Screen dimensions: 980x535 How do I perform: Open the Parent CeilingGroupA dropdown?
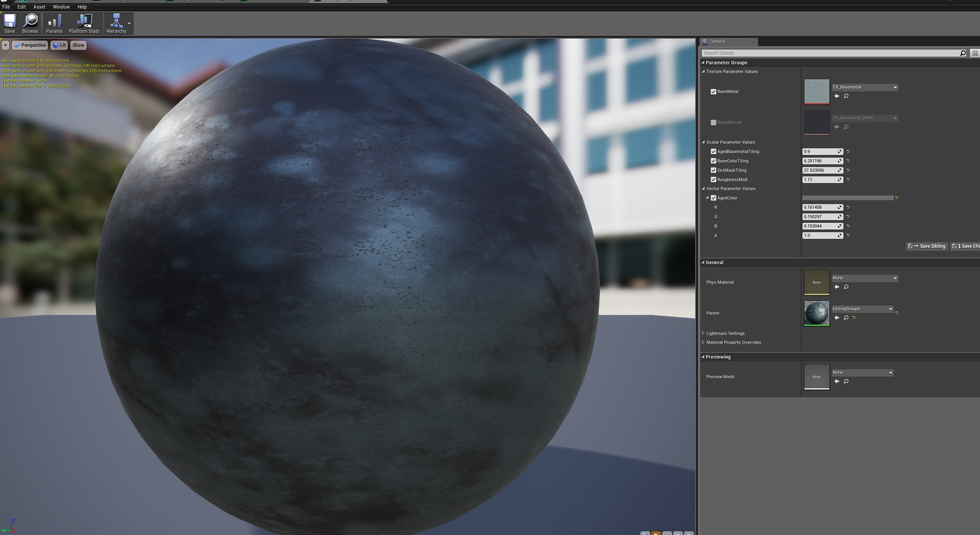point(863,309)
